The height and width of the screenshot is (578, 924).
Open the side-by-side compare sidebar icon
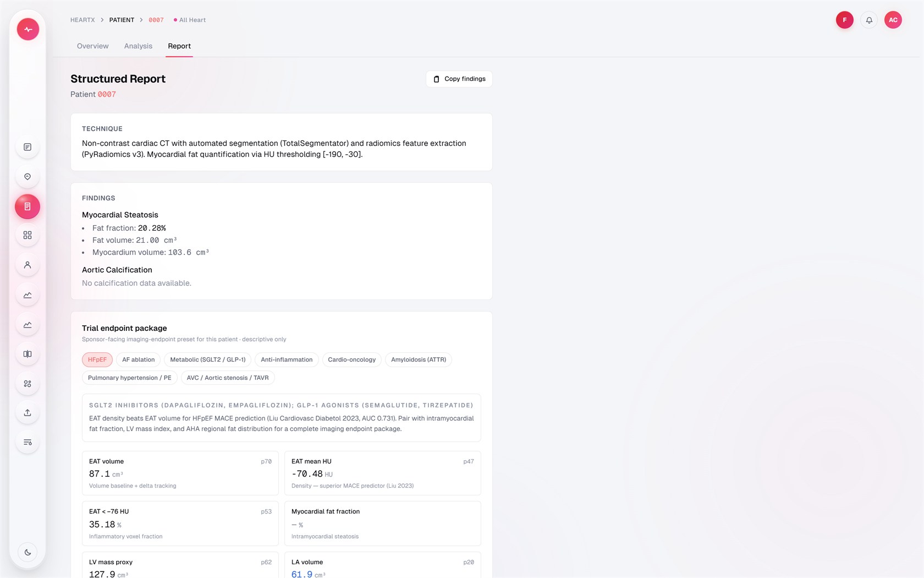[28, 354]
